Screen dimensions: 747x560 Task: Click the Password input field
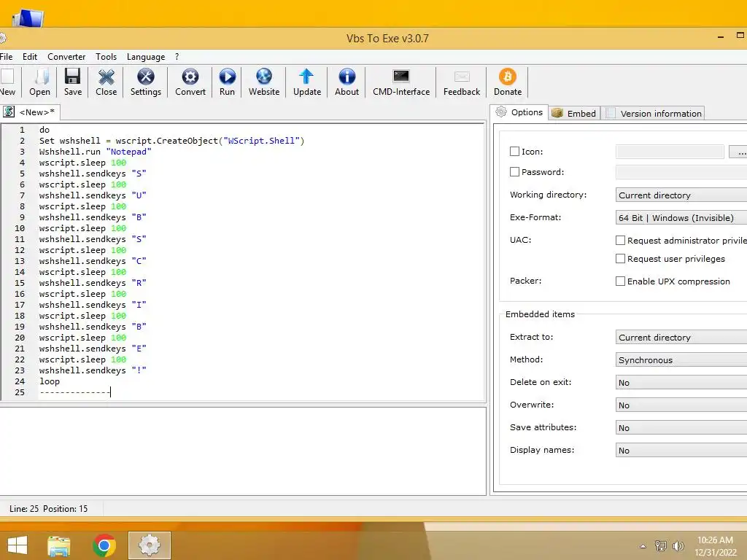pos(681,172)
